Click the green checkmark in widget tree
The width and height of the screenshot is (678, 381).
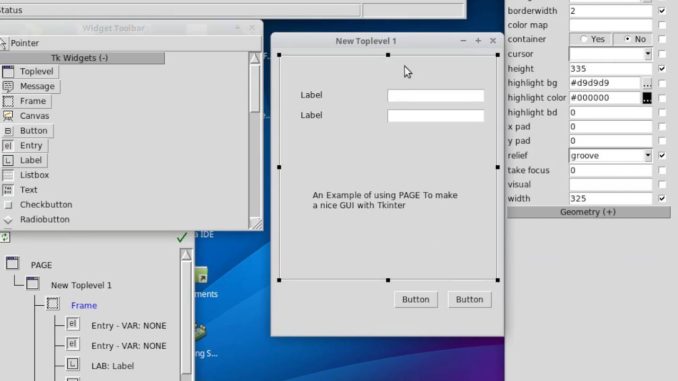(x=182, y=237)
